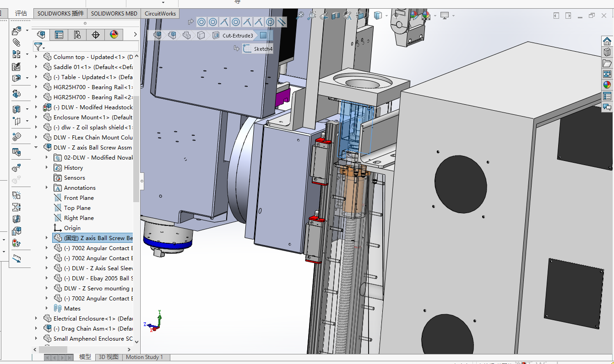Click the Section View icon
The height and width of the screenshot is (364, 614).
click(336, 16)
